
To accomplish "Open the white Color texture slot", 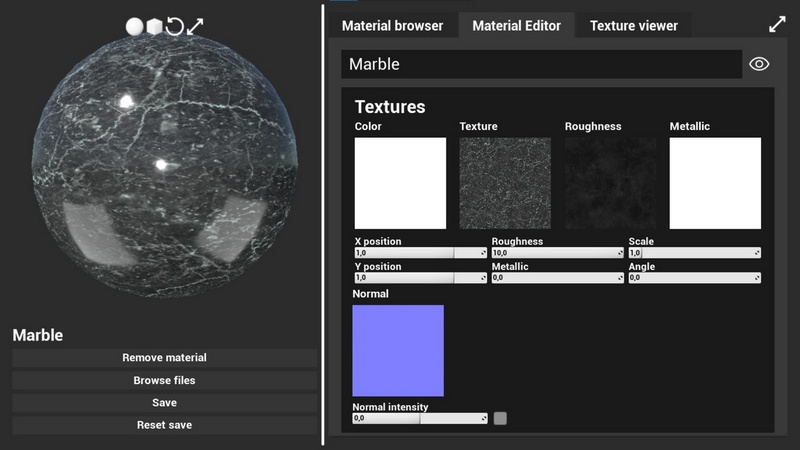I will click(x=400, y=183).
